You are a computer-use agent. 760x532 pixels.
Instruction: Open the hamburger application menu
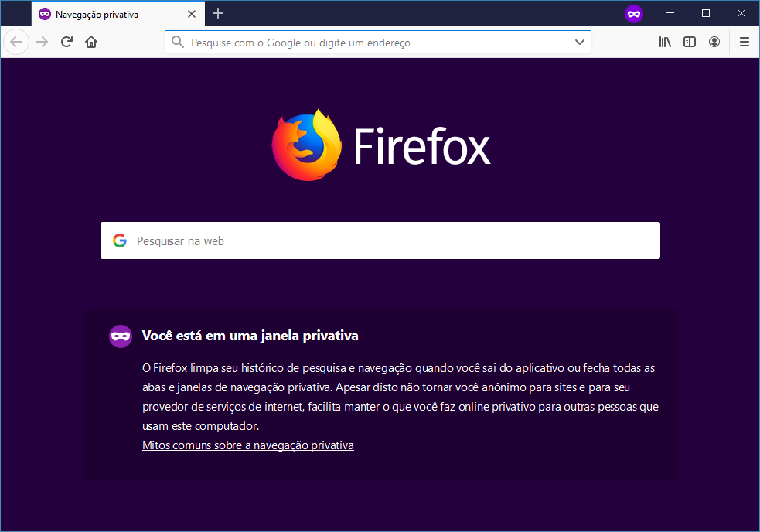click(745, 43)
